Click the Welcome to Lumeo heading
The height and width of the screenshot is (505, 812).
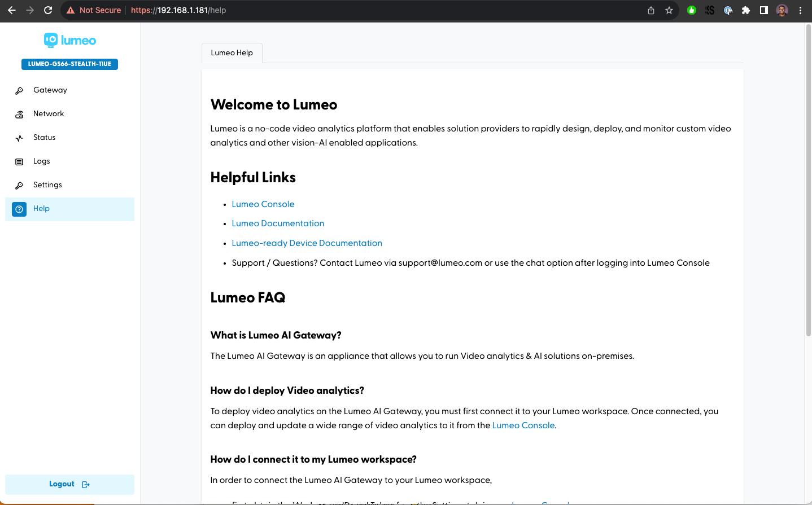274,105
